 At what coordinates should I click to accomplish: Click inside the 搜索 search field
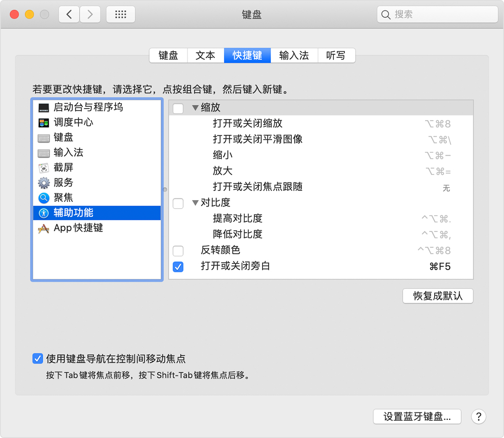click(x=437, y=14)
